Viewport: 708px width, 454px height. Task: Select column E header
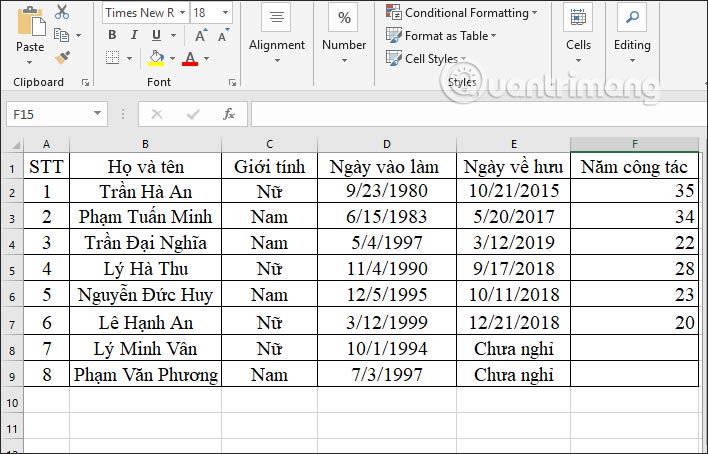513,145
